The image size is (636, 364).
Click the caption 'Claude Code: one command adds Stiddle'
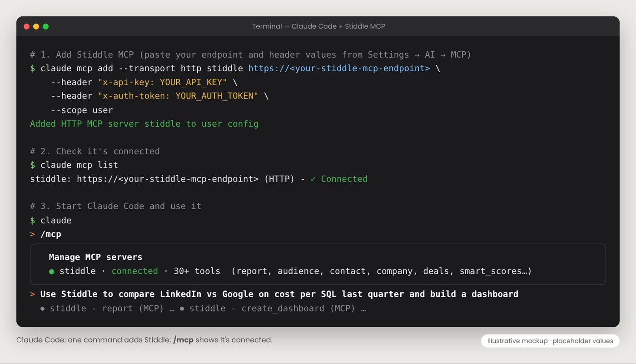(93, 340)
